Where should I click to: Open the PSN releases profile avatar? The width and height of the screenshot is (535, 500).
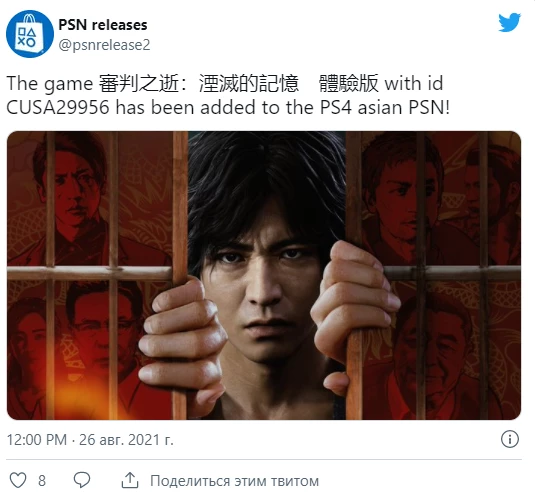30,34
